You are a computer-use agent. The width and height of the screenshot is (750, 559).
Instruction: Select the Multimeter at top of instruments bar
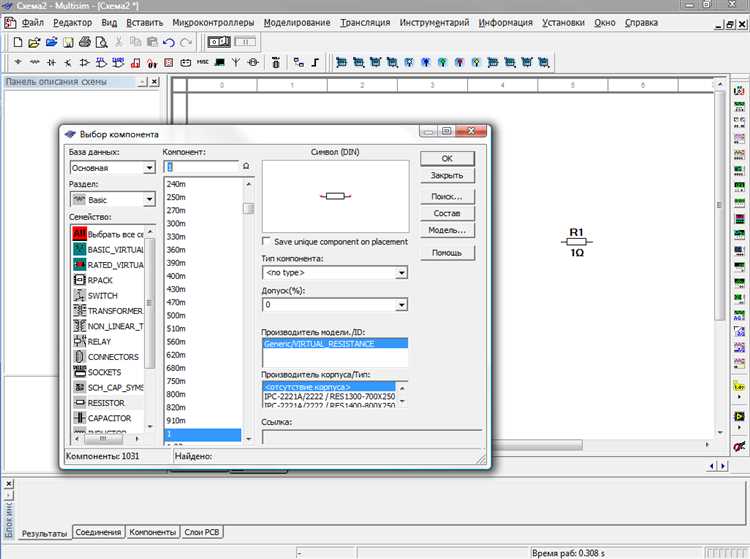point(739,90)
